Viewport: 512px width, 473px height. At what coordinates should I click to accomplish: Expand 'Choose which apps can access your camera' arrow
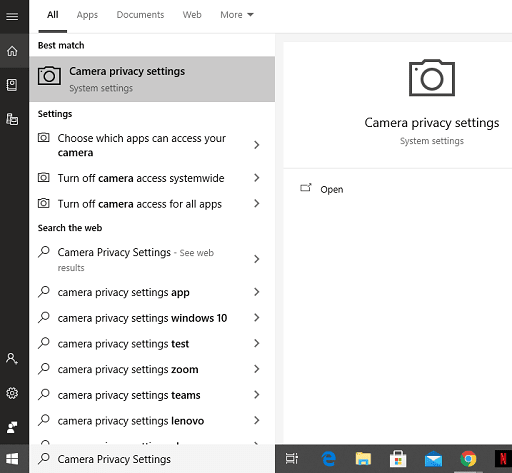[x=256, y=145]
